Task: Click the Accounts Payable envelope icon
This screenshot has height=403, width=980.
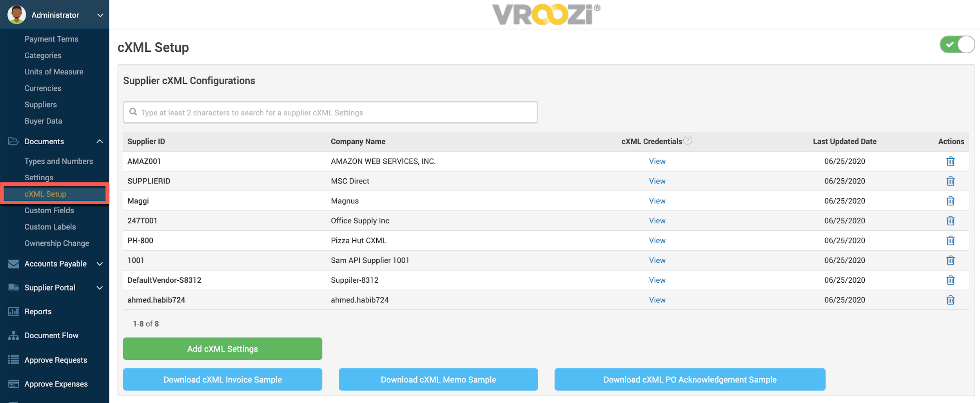Action: 13,264
